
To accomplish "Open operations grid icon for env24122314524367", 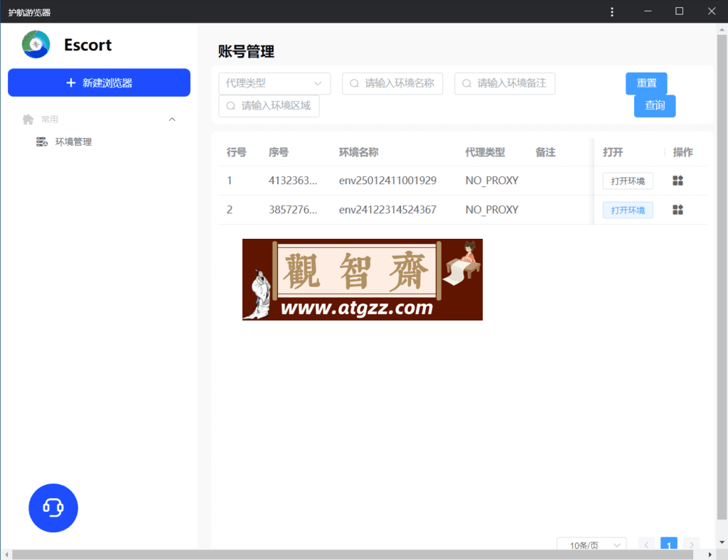I will pyautogui.click(x=678, y=210).
